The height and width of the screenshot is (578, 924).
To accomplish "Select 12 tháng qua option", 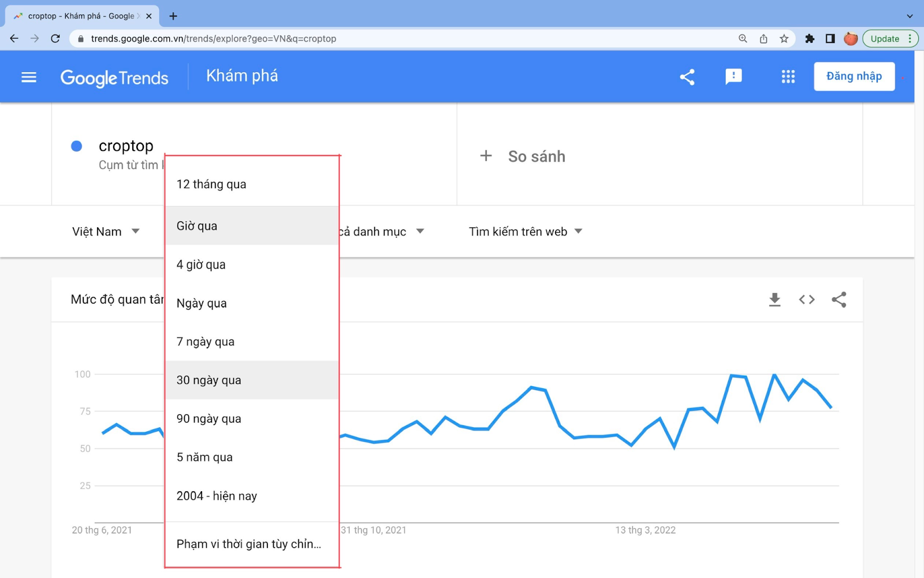I will click(252, 184).
